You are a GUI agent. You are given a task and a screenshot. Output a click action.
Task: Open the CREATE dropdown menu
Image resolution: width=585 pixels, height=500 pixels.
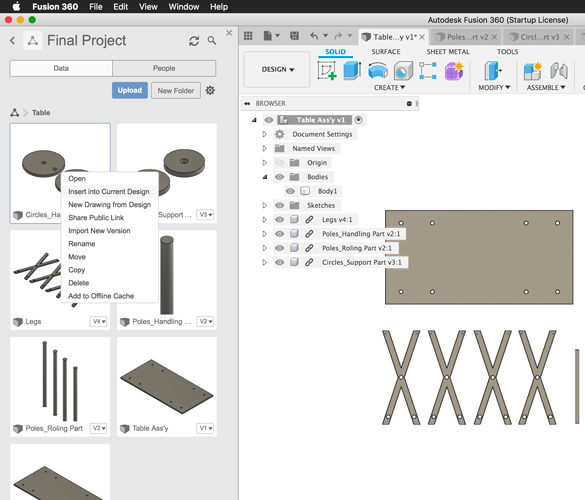pyautogui.click(x=389, y=87)
